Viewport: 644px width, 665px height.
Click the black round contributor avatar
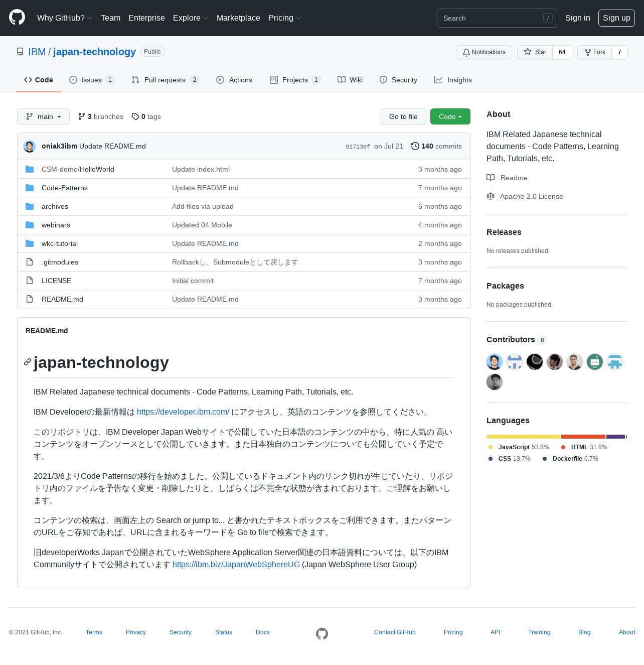535,362
